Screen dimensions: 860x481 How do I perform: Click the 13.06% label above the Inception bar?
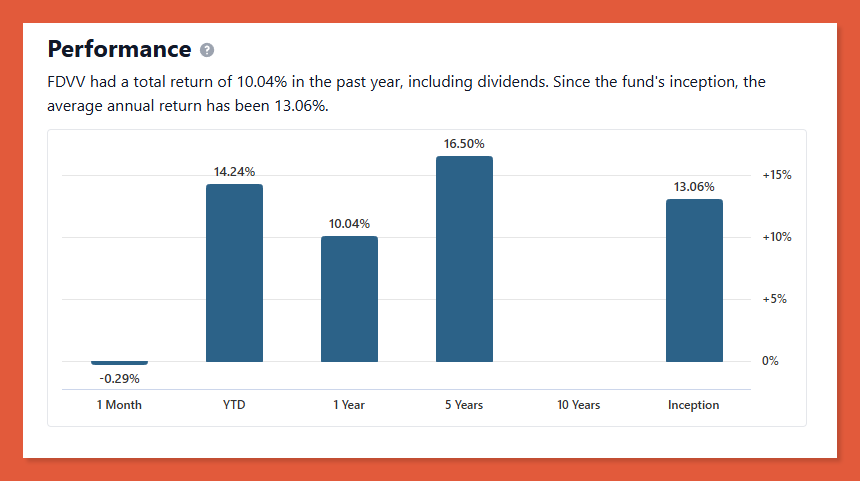[694, 186]
